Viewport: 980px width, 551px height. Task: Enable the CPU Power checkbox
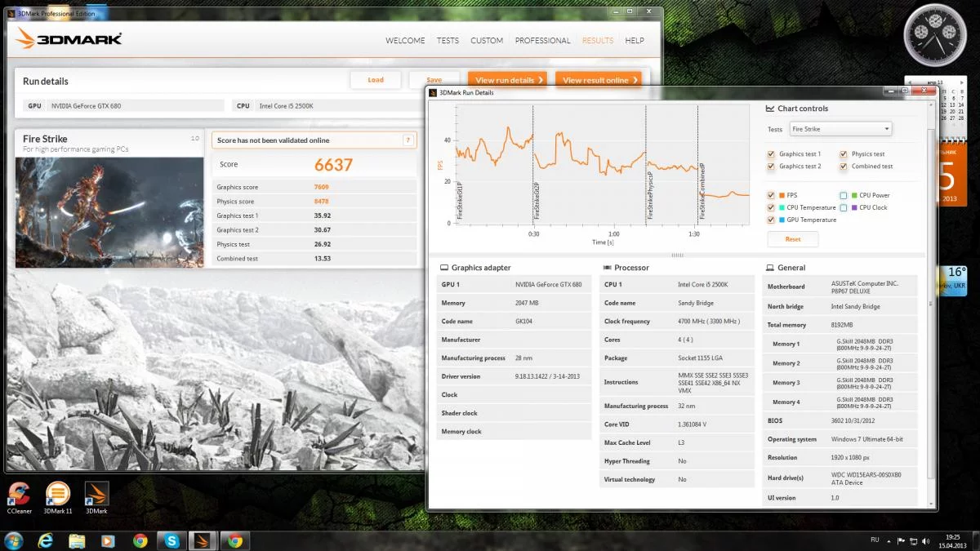coord(843,195)
